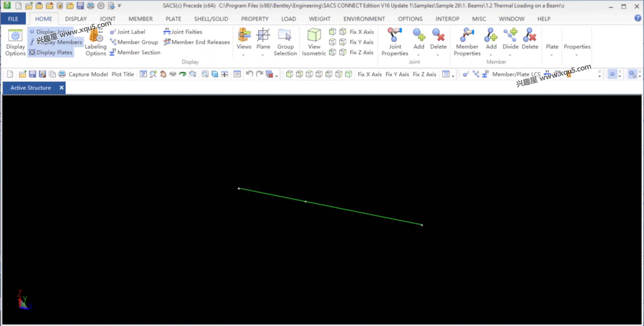Expand the Plate dropdown in ribbon
Viewport: 644px width, 326px height.
[552, 55]
